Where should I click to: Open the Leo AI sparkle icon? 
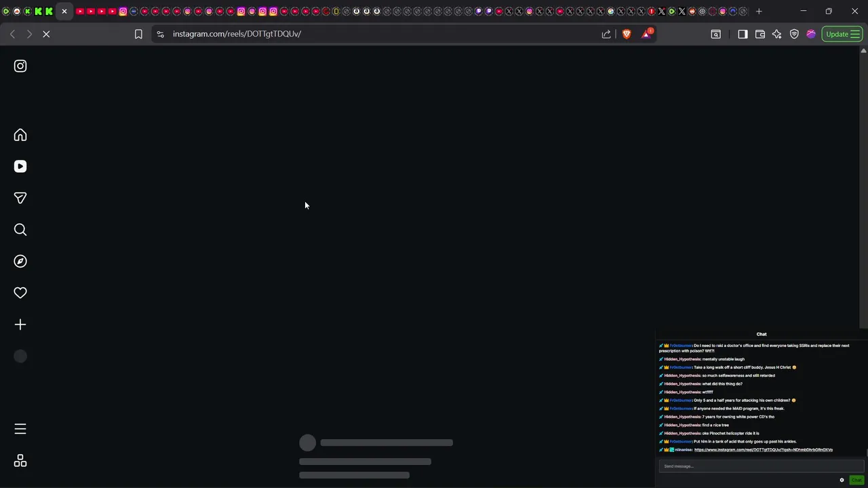777,34
